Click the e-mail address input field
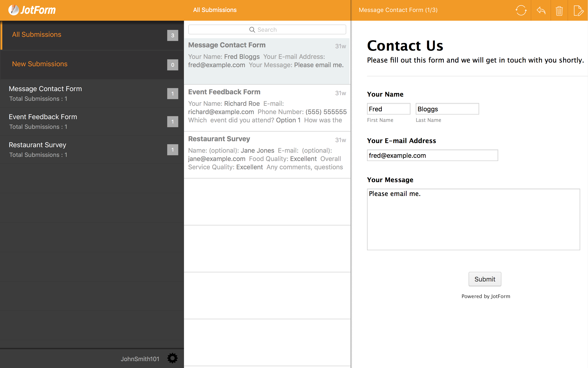The height and width of the screenshot is (368, 588). pyautogui.click(x=432, y=155)
